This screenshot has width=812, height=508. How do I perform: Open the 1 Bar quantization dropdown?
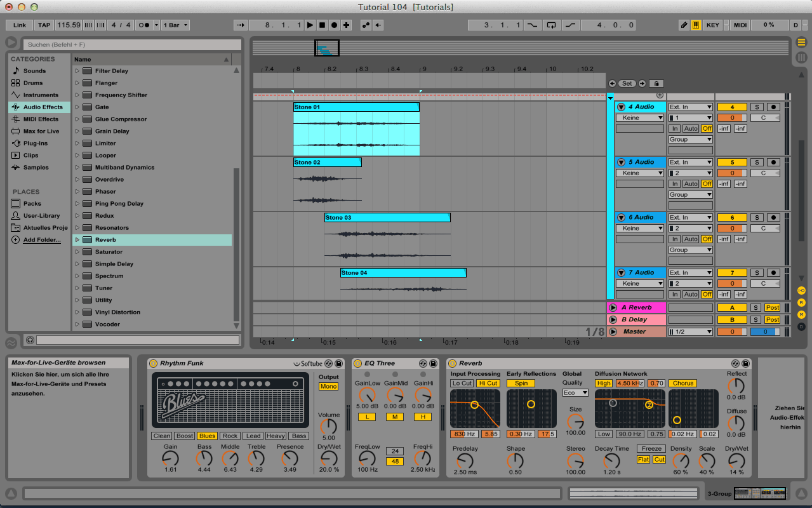click(175, 25)
